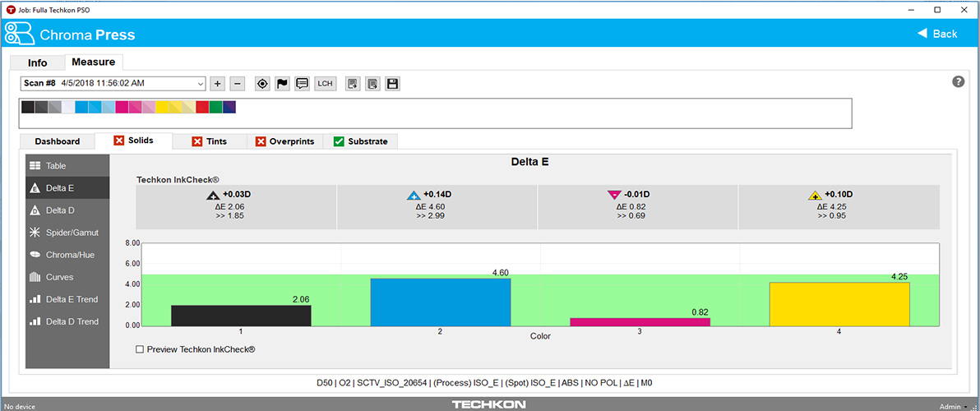Open the Scan #8 dropdown list
Viewport: 980px width, 411px height.
113,83
